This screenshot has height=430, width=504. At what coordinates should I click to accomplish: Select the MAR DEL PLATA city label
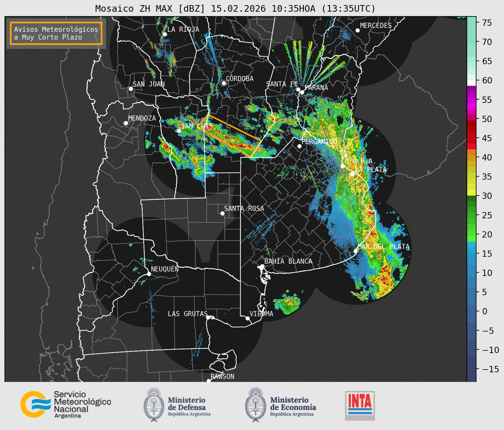pos(383,247)
